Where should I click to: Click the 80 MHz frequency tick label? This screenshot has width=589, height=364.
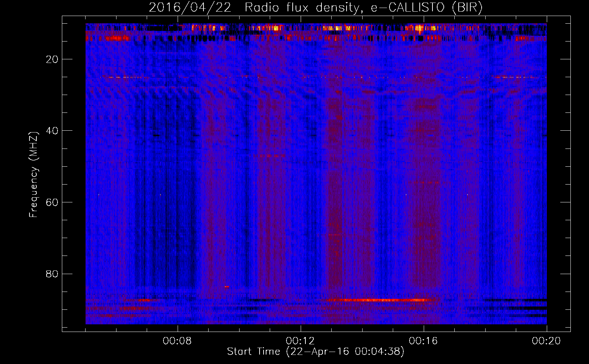tap(52, 274)
